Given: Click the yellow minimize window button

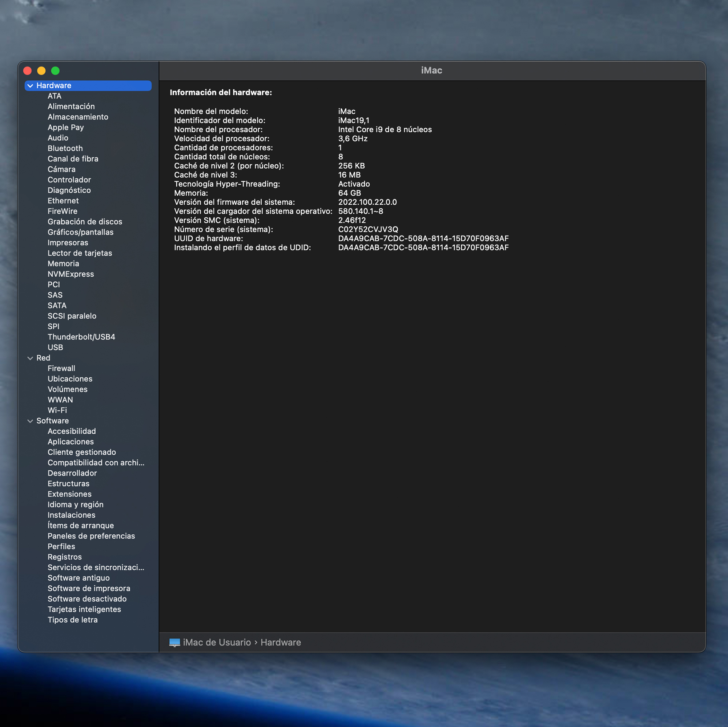Looking at the screenshot, I should pyautogui.click(x=41, y=71).
